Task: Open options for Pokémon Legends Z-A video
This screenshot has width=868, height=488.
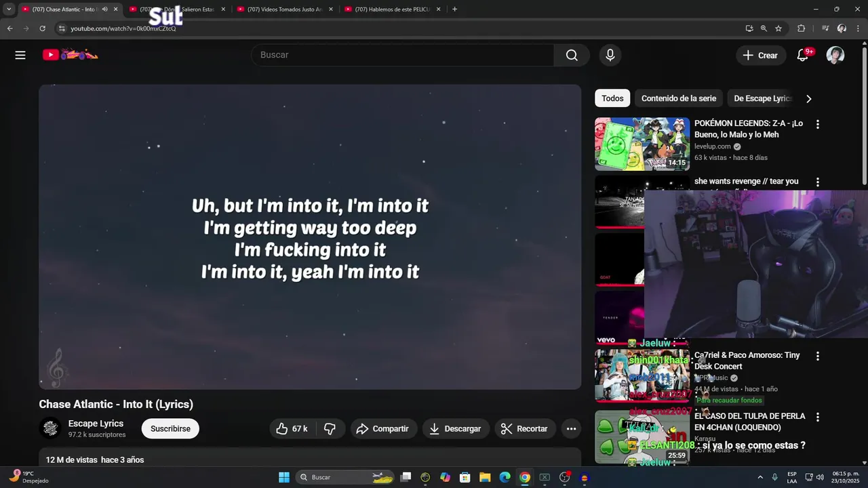Action: [x=818, y=124]
